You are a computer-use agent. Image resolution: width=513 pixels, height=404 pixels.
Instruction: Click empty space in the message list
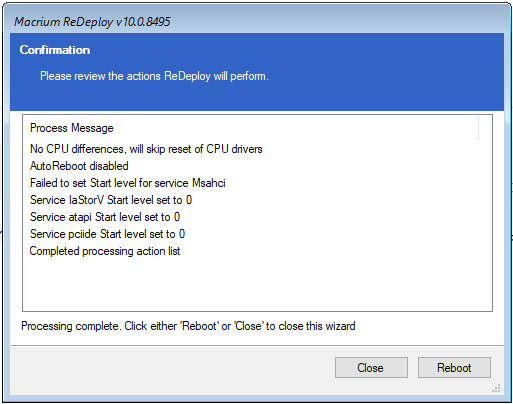pos(257,283)
